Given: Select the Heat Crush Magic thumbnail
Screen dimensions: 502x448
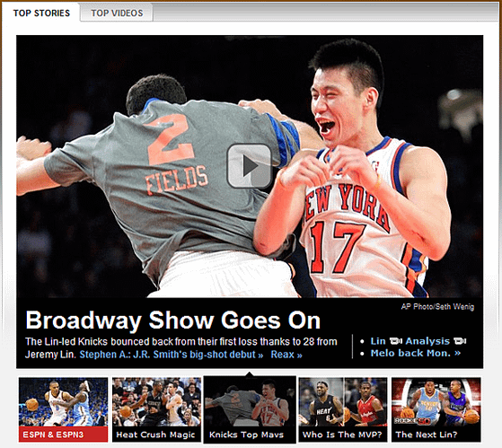Looking at the screenshot, I should click(x=156, y=409).
